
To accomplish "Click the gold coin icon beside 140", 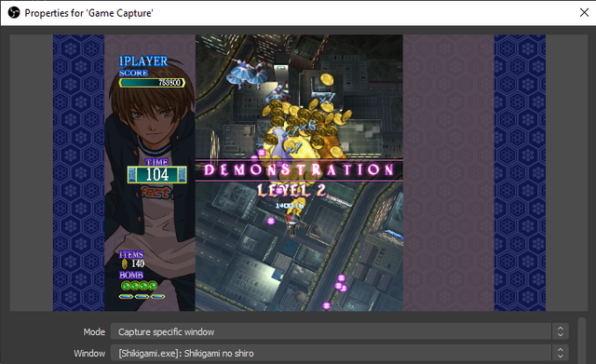I will click(x=124, y=263).
